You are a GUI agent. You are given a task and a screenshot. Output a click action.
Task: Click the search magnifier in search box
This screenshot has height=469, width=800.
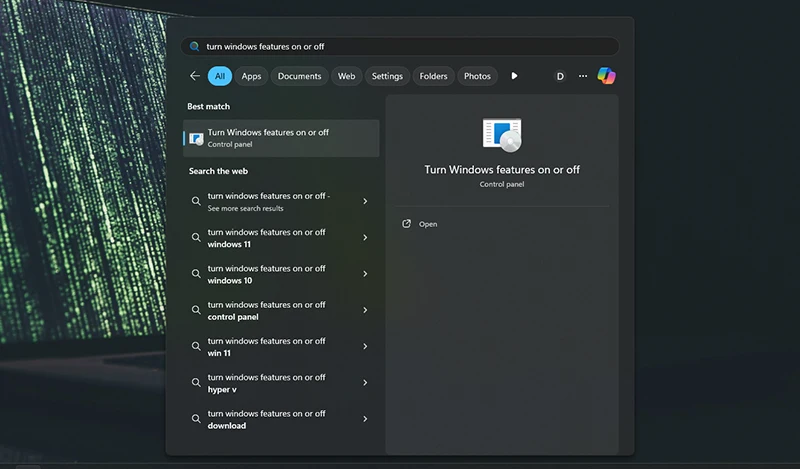click(x=194, y=47)
